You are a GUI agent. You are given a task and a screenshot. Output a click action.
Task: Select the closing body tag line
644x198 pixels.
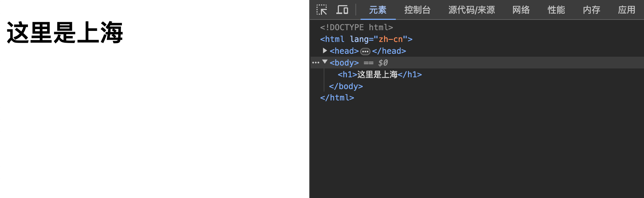click(x=345, y=86)
